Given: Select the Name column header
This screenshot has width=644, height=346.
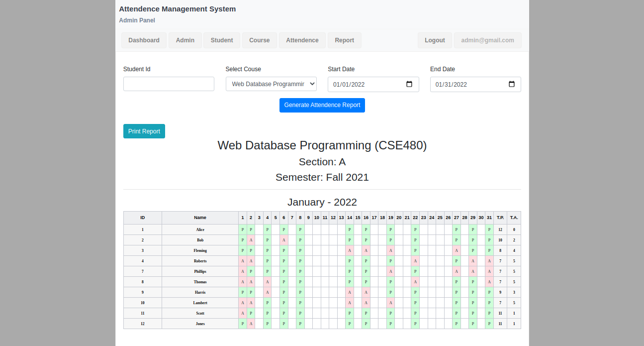Looking at the screenshot, I should pyautogui.click(x=200, y=218).
